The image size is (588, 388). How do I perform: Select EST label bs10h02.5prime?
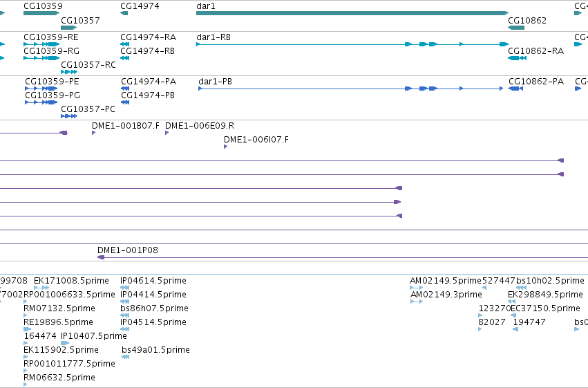point(550,281)
